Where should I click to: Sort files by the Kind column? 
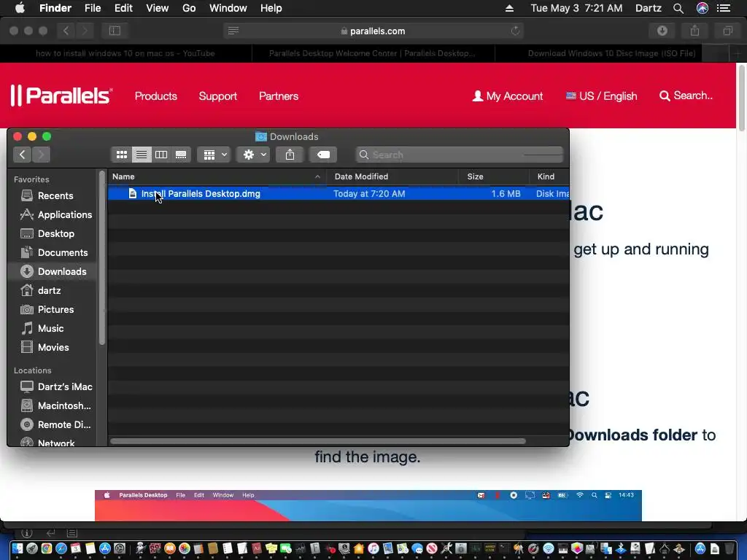[549, 176]
